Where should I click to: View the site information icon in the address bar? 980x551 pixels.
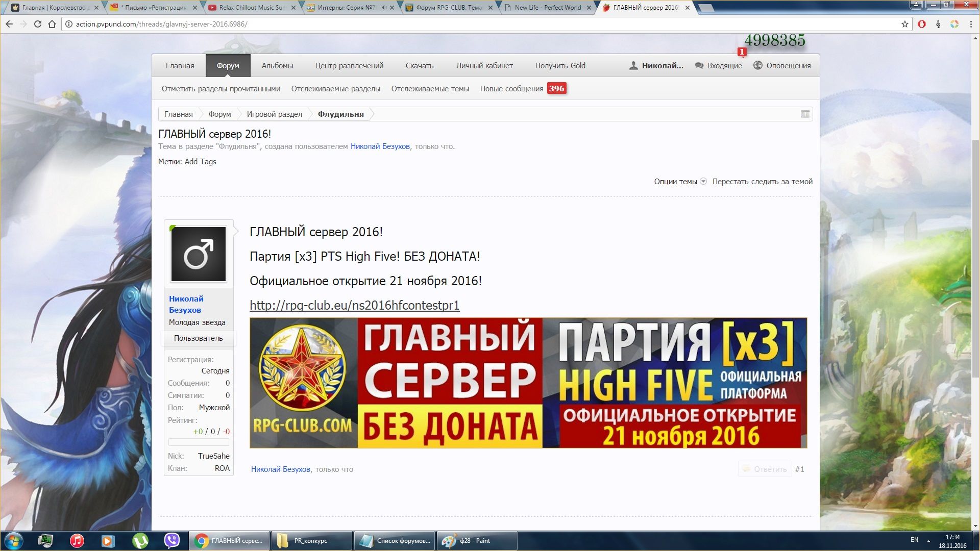[69, 24]
